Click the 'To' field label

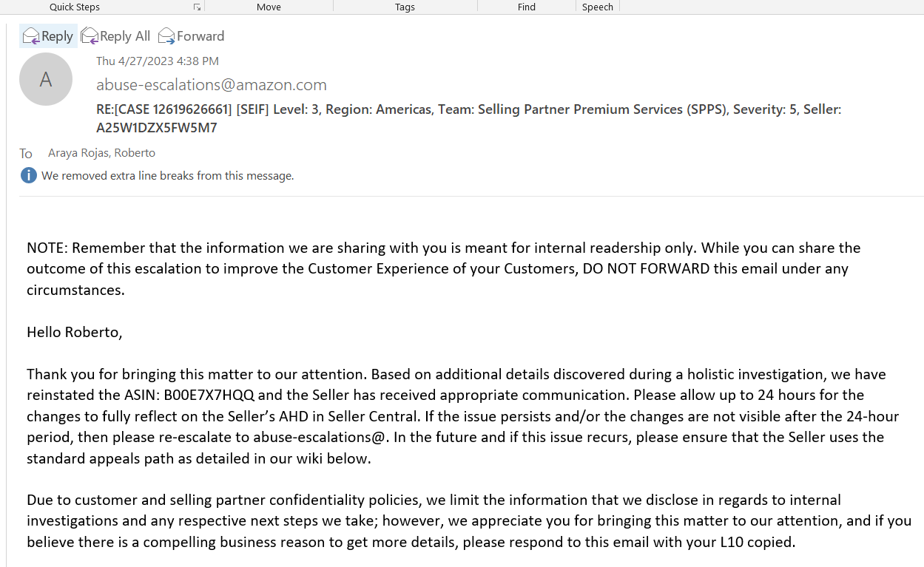tap(26, 154)
